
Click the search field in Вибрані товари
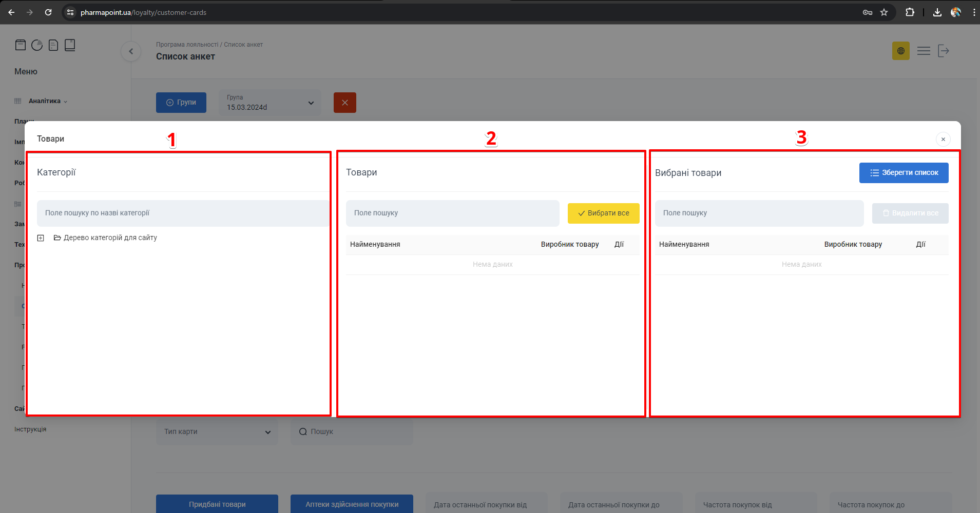tap(759, 213)
